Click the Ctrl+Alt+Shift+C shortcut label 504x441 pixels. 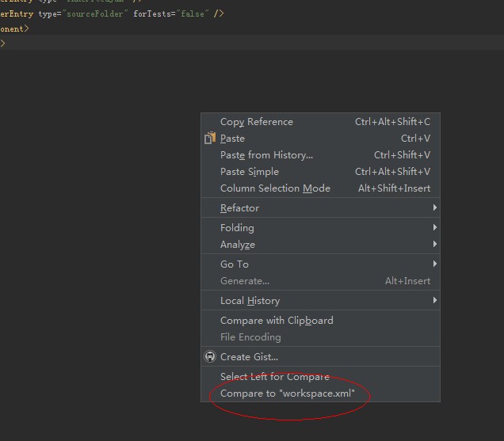392,122
